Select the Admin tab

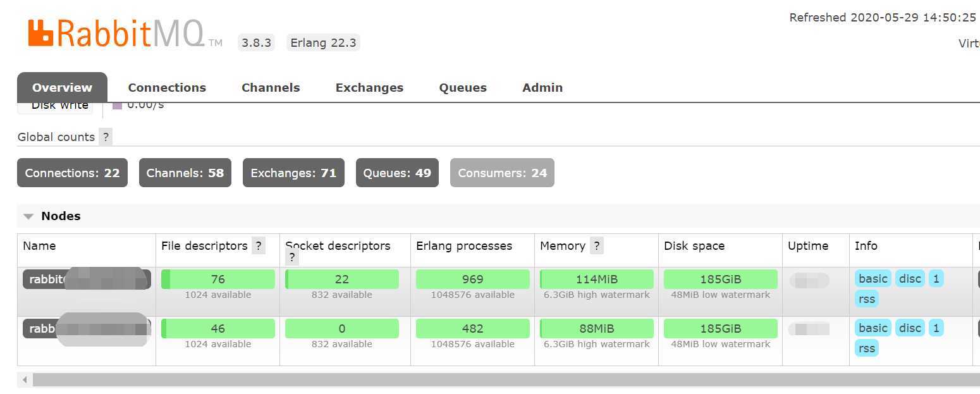pos(542,88)
